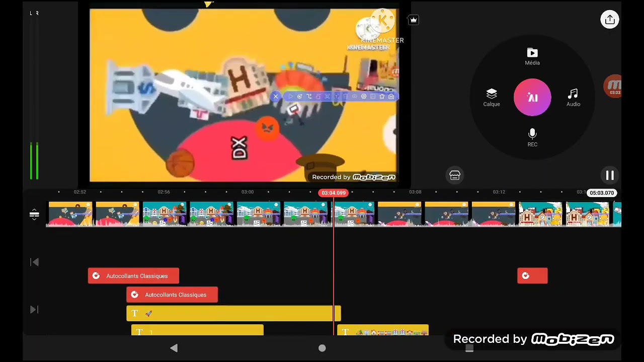The width and height of the screenshot is (644, 362).
Task: Tap the 03:04.099 playhead time marker
Action: (334, 193)
